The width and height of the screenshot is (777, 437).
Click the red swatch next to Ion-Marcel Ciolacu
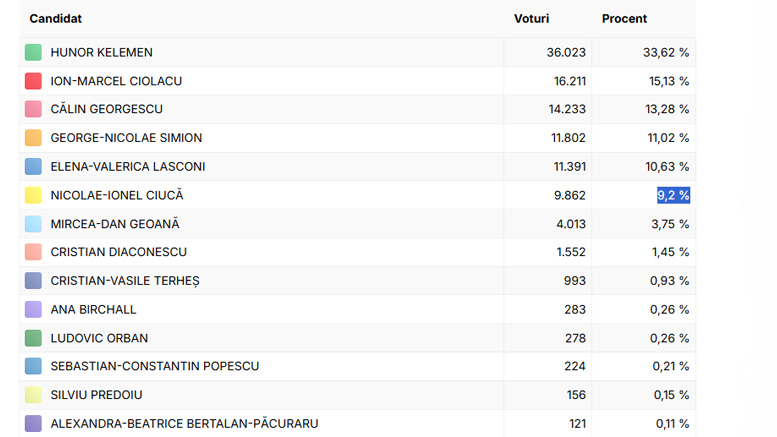point(33,81)
